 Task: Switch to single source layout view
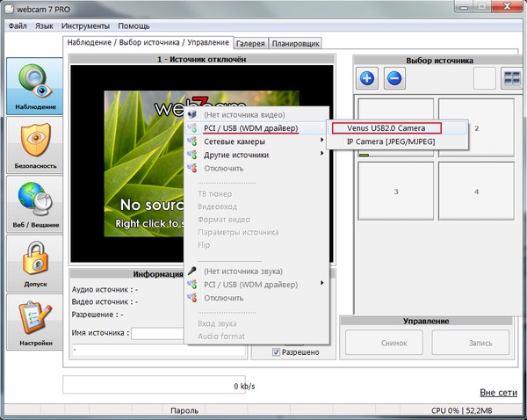(x=484, y=78)
